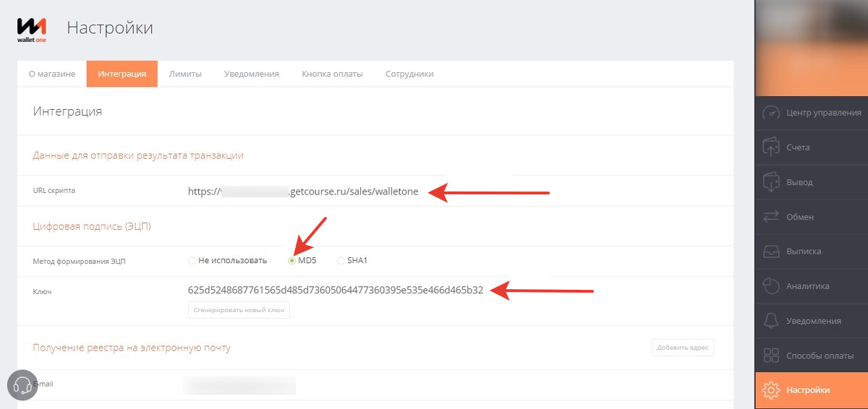Open the Вывод withdrawal icon
This screenshot has width=868, height=409.
click(771, 182)
